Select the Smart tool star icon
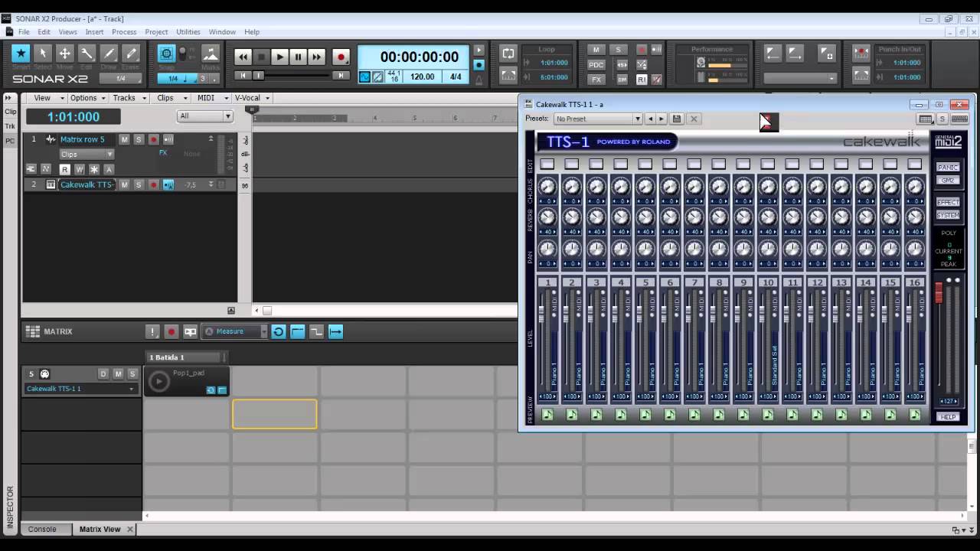 21,54
